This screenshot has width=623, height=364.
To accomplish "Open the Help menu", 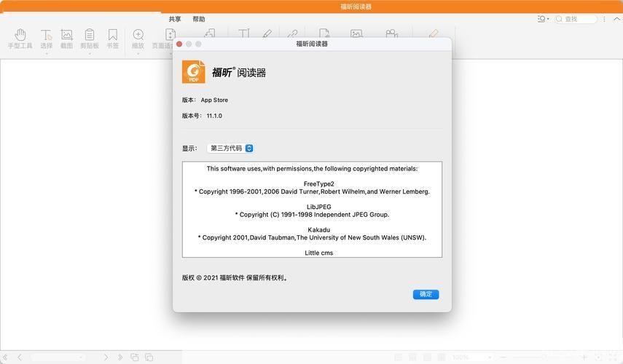I will 199,19.
